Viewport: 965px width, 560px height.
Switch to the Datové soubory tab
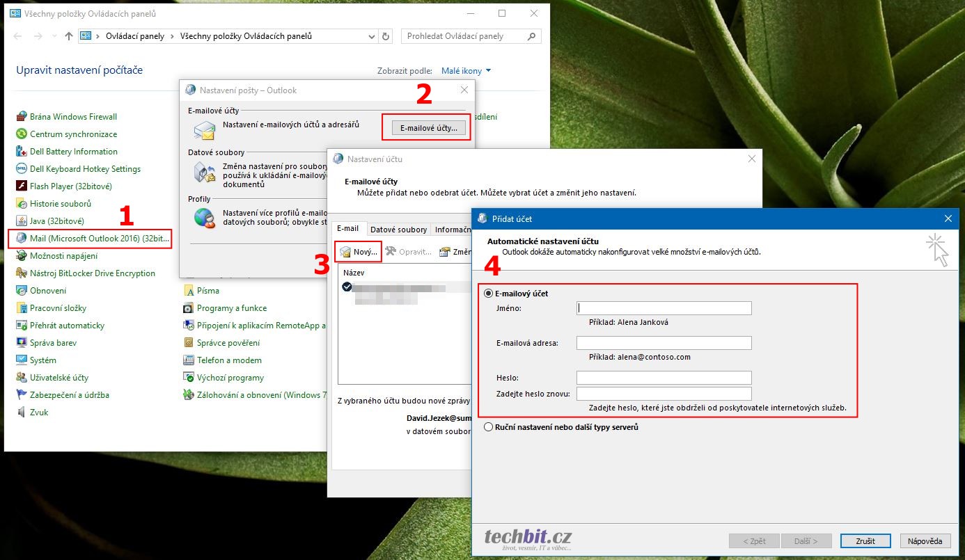pyautogui.click(x=398, y=230)
